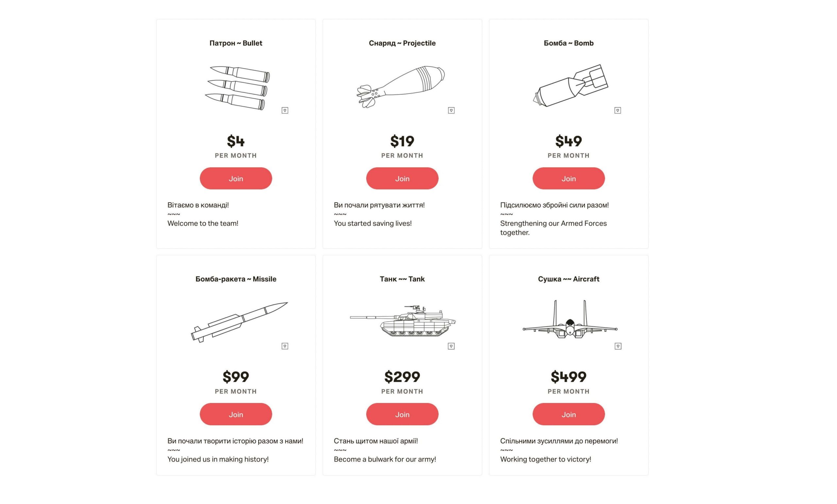
Task: Join the $99 Missile membership
Action: [236, 414]
